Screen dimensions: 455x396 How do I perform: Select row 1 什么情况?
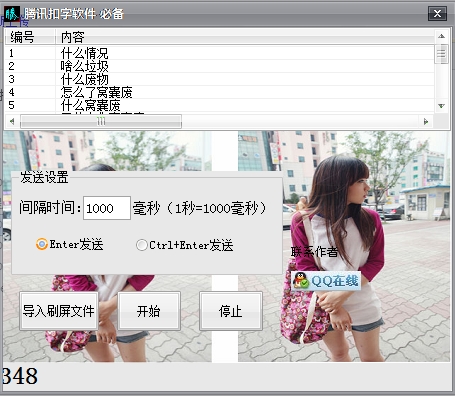click(220, 53)
